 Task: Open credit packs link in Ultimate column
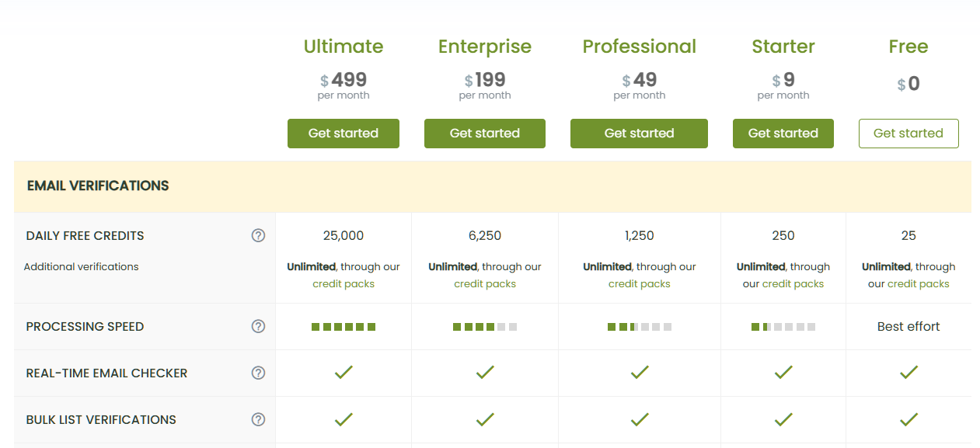pyautogui.click(x=344, y=284)
